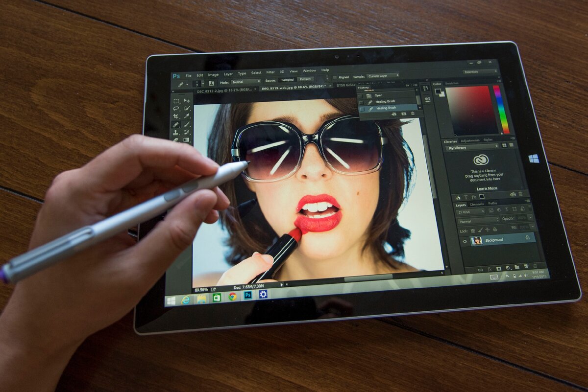The image size is (588, 392).
Task: Switch to the Swatches tab
Action: (x=452, y=83)
